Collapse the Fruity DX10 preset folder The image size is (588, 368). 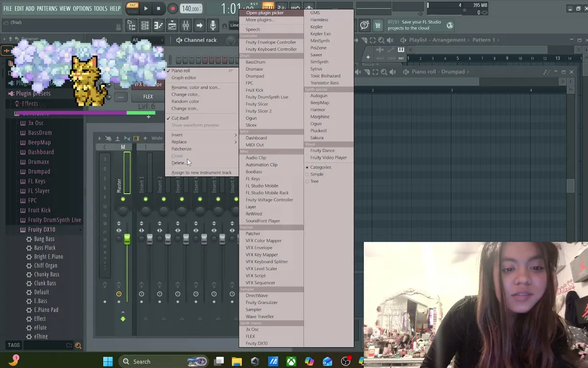click(41, 229)
